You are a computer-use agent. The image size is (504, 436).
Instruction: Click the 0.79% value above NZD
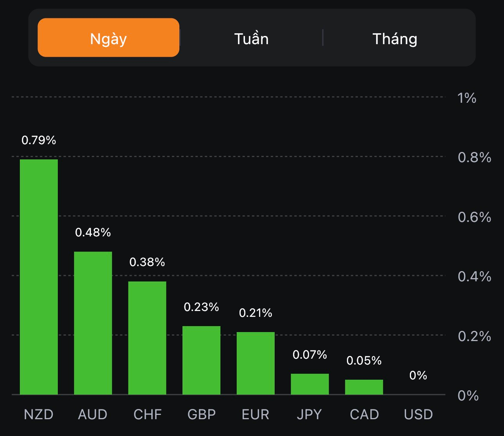39,140
